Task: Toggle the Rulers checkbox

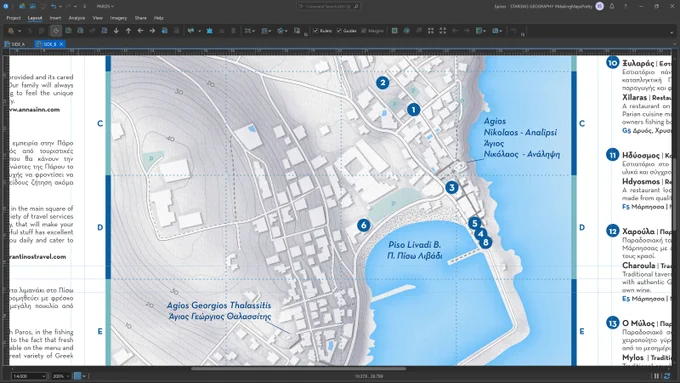Action: tap(323, 31)
